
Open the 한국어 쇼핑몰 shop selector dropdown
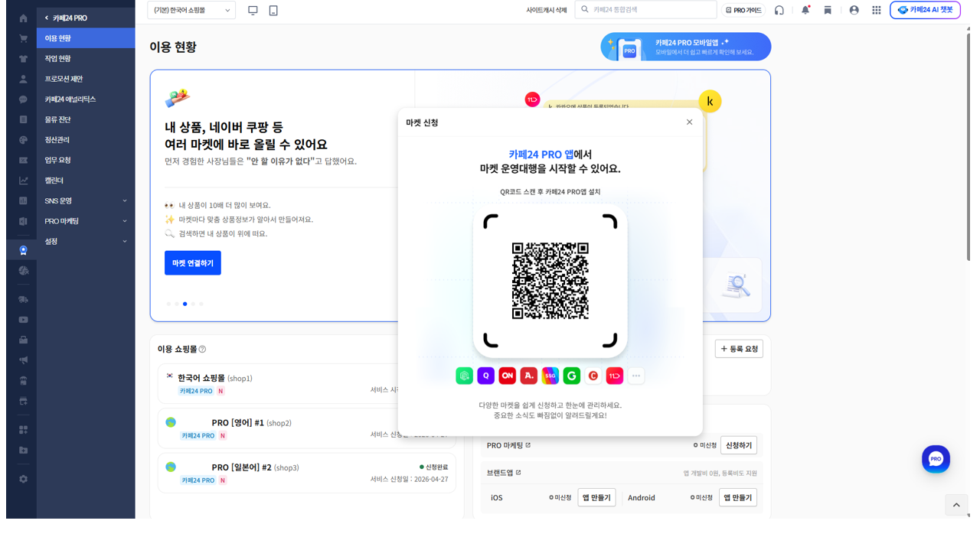click(191, 10)
